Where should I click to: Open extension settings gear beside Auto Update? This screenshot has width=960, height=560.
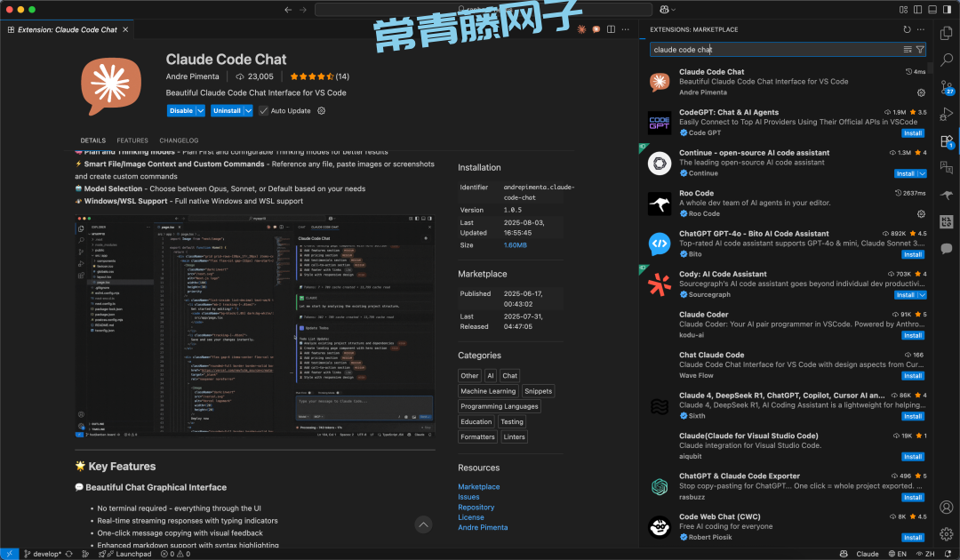(x=322, y=111)
